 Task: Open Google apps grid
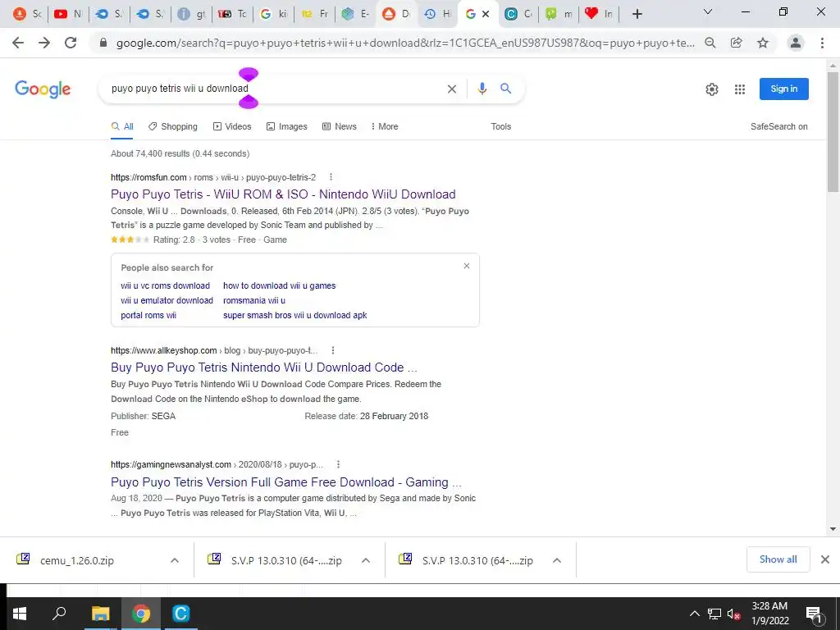(740, 89)
